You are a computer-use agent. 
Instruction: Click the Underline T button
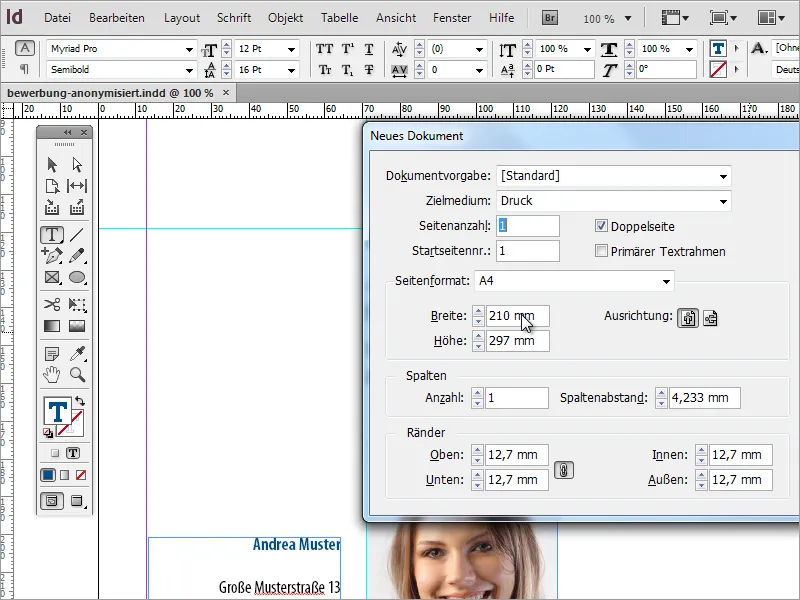(369, 49)
